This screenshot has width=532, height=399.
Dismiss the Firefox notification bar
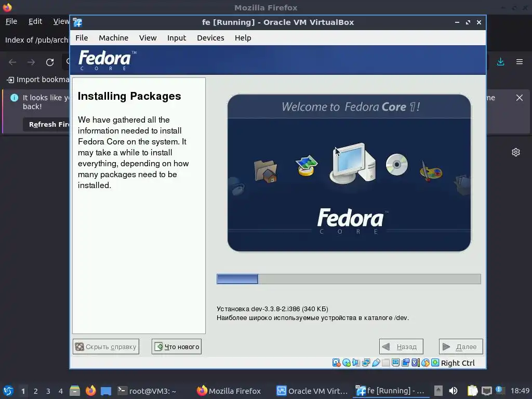coord(520,98)
